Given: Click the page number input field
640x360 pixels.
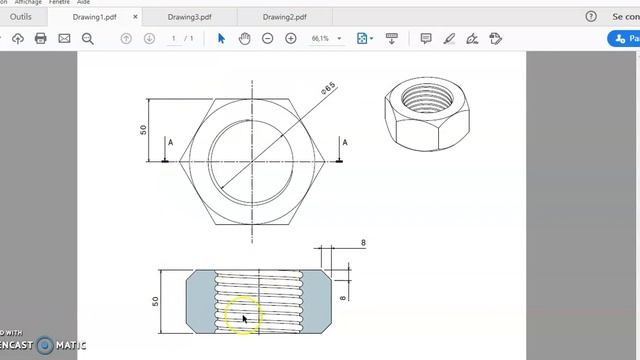Looking at the screenshot, I should pyautogui.click(x=174, y=39).
